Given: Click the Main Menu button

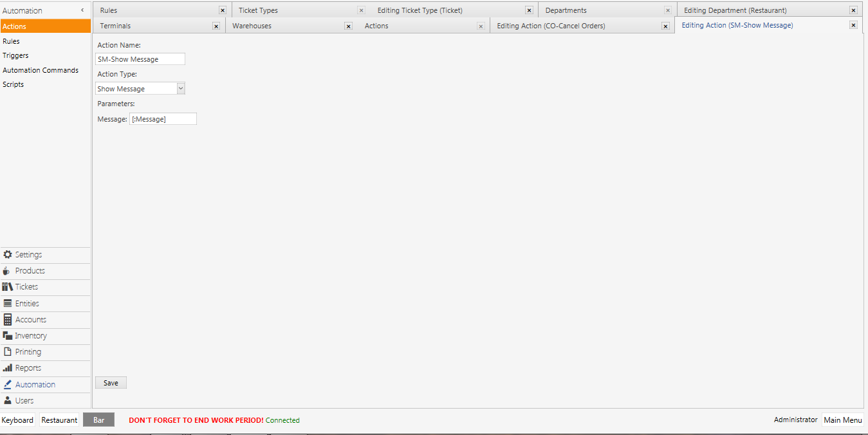Looking at the screenshot, I should 842,420.
